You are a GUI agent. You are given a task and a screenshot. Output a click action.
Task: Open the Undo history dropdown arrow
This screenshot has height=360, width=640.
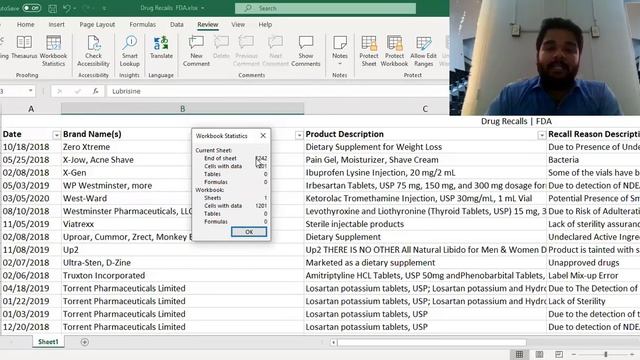[x=75, y=8]
